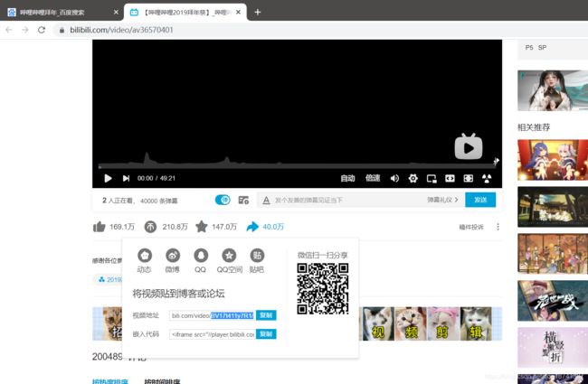Reload the current page
This screenshot has height=384, width=588.
tap(42, 30)
